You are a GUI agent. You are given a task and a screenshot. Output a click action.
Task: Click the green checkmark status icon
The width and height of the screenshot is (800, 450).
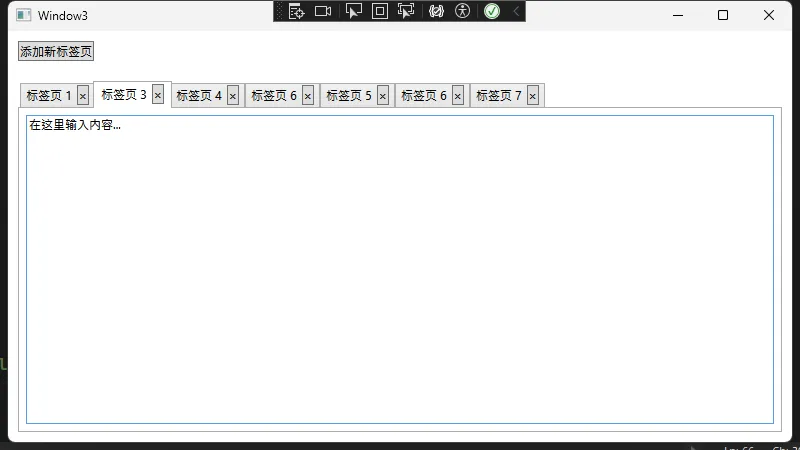(x=492, y=11)
